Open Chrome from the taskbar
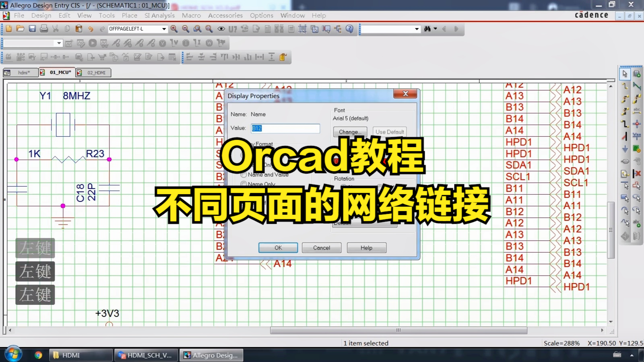This screenshot has width=644, height=362. 38,355
